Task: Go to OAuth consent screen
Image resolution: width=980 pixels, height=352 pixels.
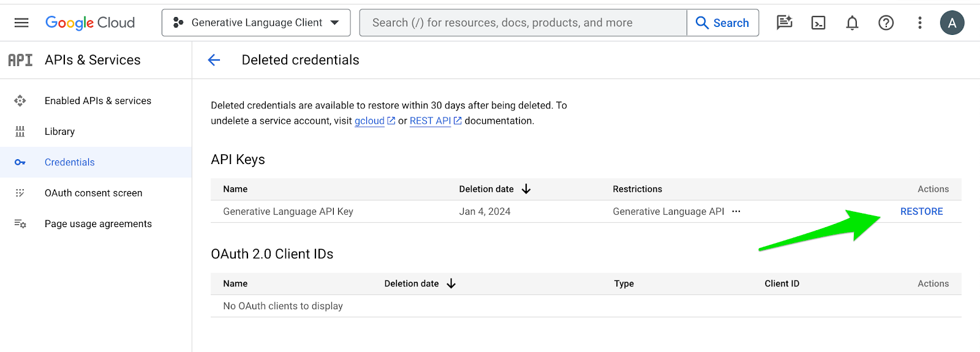Action: click(93, 193)
